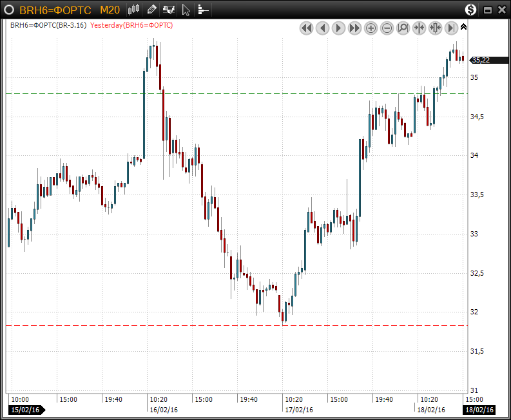Change the M20 timeframe setting
Viewport: 511px width, 420px height.
[x=109, y=10]
